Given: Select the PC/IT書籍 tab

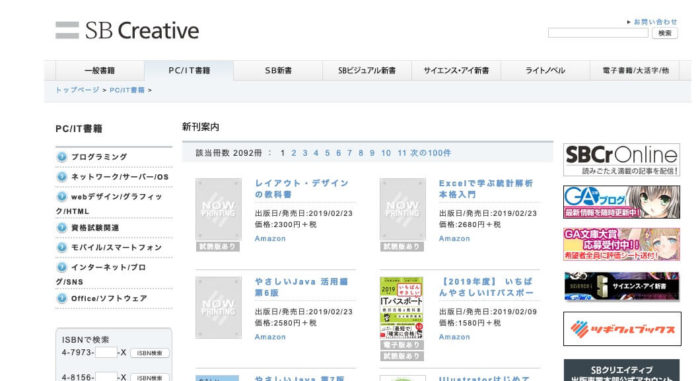Looking at the screenshot, I should [x=189, y=71].
